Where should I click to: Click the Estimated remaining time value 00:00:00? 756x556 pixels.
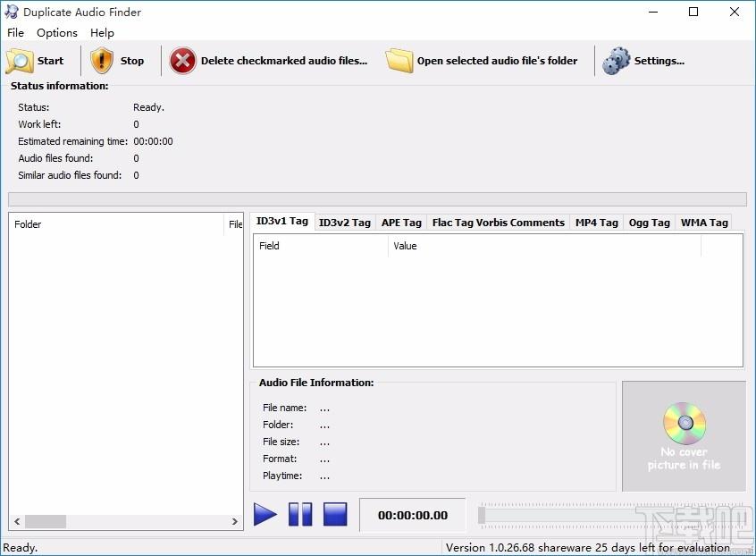coord(153,141)
